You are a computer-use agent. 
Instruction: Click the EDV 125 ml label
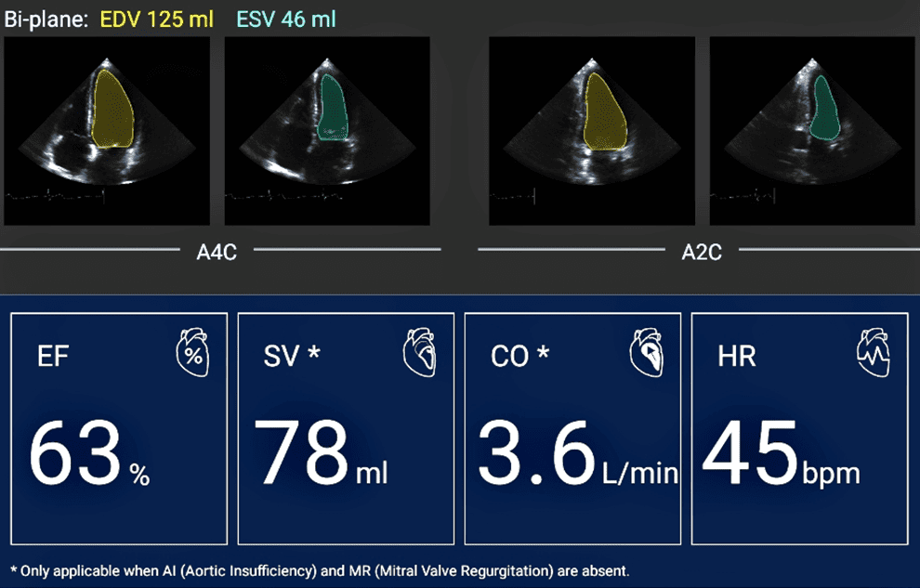(x=157, y=20)
